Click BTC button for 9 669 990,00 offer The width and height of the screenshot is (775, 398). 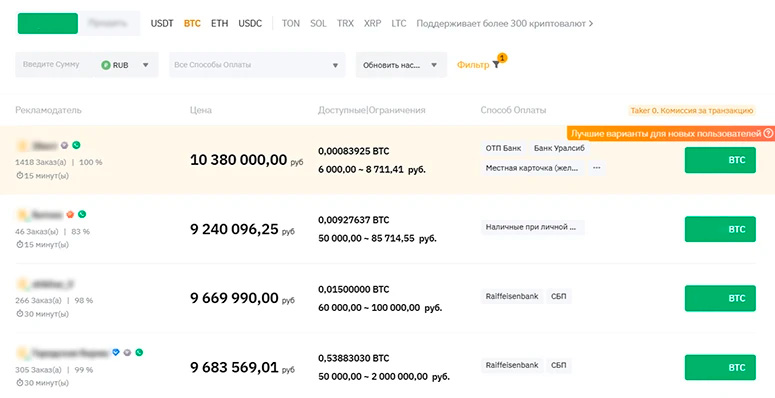tap(720, 298)
